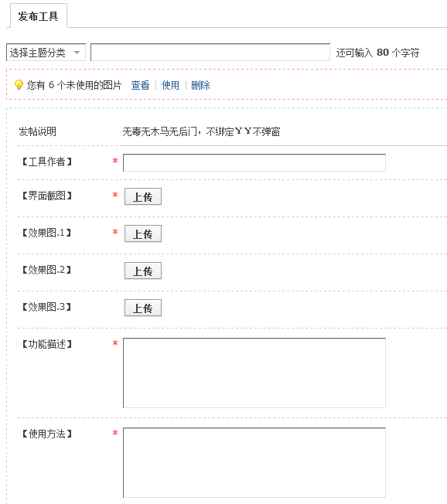Image resolution: width=447 pixels, height=504 pixels.
Task: Focus the 使用方法 text area
Action: [254, 463]
